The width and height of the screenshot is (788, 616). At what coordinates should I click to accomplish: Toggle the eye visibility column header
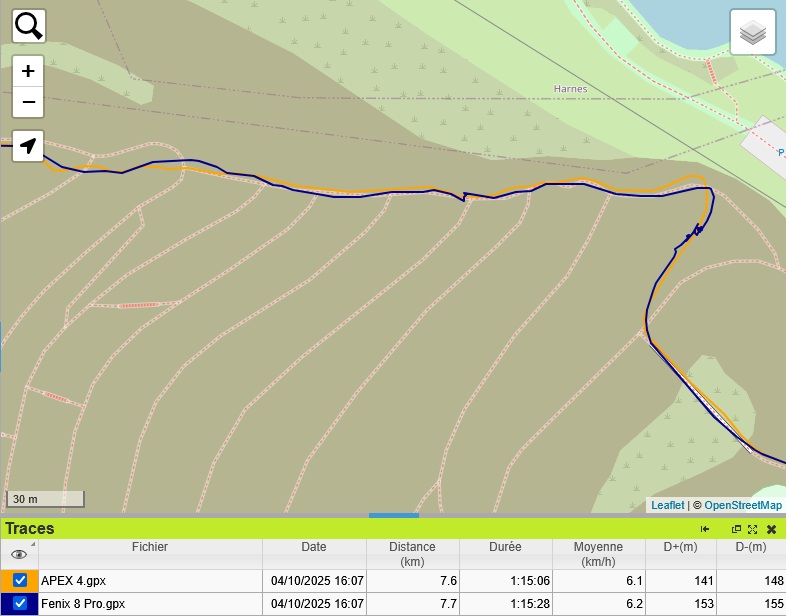click(x=19, y=554)
